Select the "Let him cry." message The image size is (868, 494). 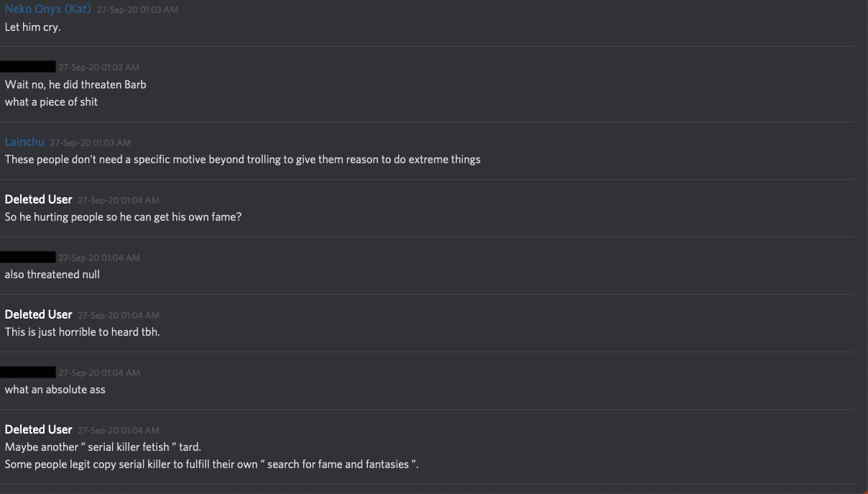click(x=32, y=27)
